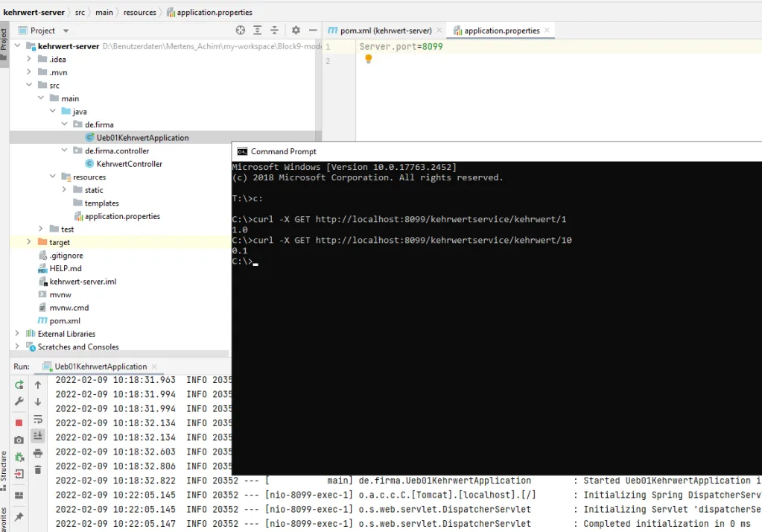Expand the .mvn folder
This screenshot has height=532, width=762.
tap(28, 72)
